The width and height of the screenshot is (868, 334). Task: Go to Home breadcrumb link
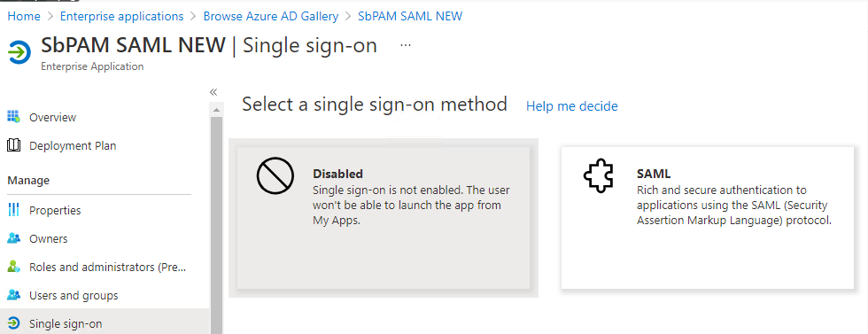[x=24, y=16]
